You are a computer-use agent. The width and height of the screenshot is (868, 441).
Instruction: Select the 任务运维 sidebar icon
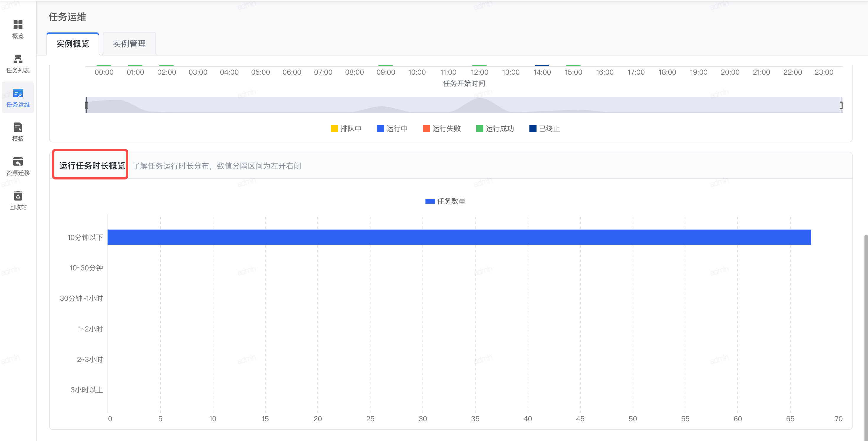pyautogui.click(x=18, y=93)
